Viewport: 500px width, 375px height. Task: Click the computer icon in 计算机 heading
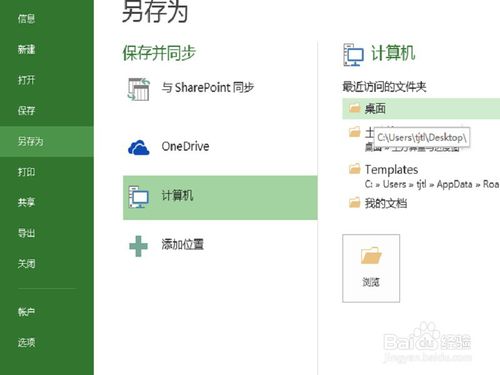pos(353,55)
